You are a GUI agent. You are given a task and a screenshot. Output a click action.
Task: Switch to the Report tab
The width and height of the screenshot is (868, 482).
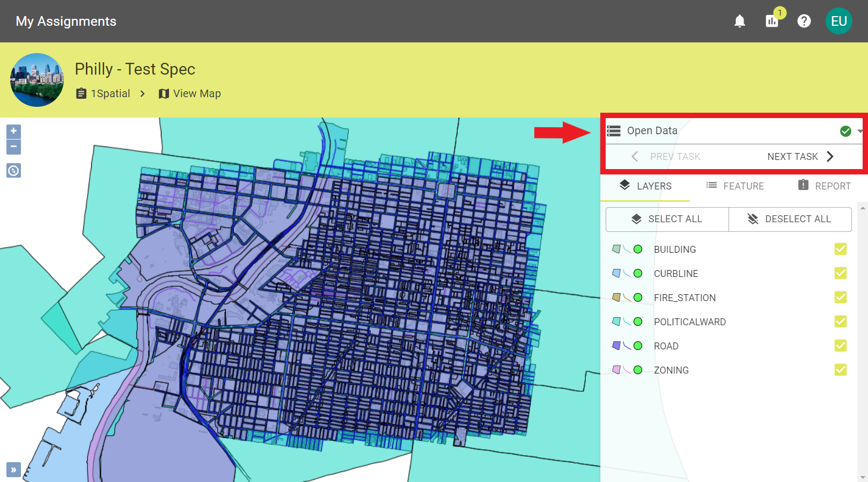coord(824,186)
